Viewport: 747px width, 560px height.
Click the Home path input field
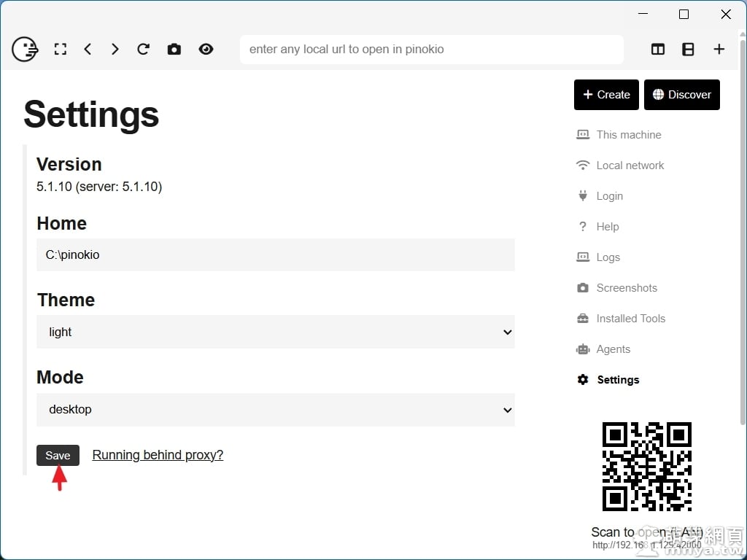coord(276,255)
